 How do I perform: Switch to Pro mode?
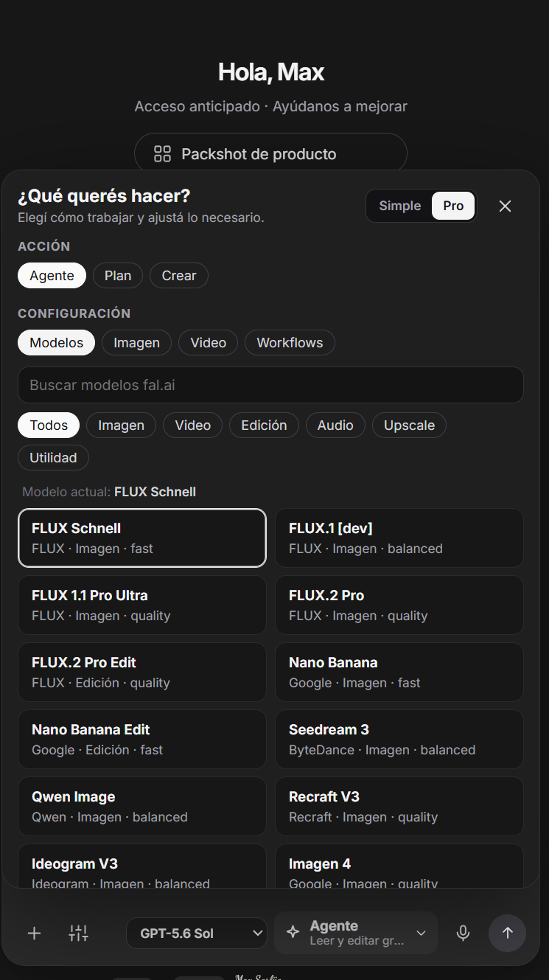coord(453,206)
